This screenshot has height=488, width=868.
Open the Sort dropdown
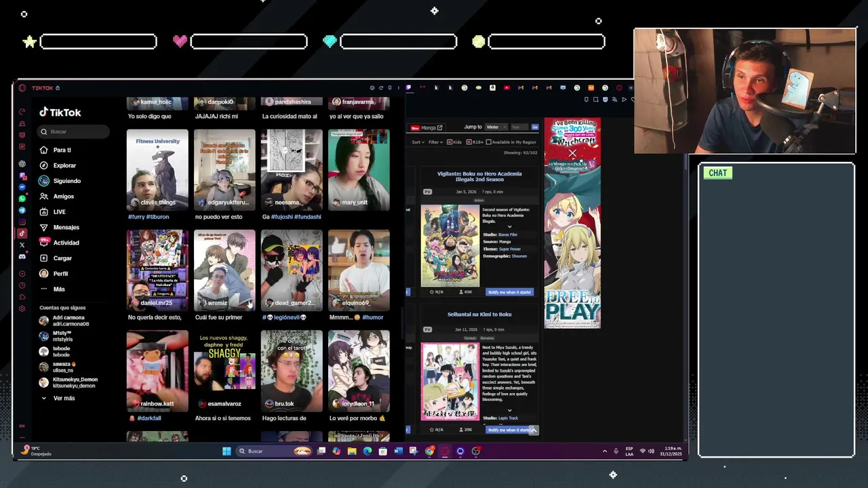(418, 142)
